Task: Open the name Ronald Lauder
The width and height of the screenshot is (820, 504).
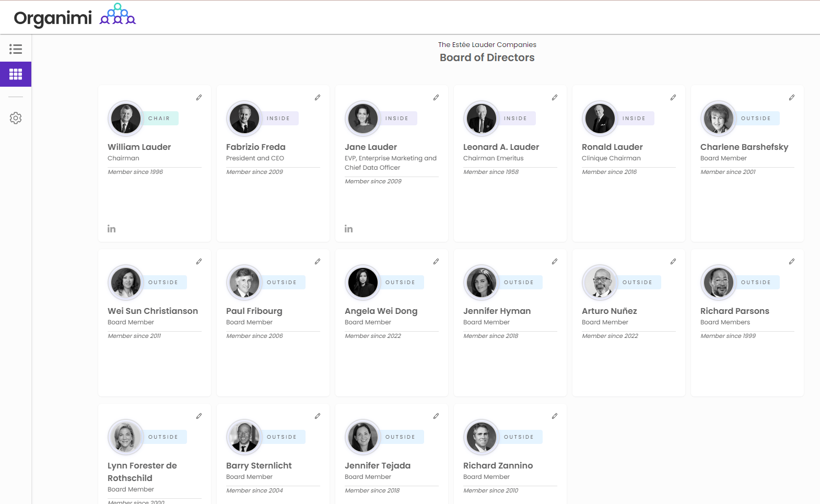Action: click(x=613, y=147)
